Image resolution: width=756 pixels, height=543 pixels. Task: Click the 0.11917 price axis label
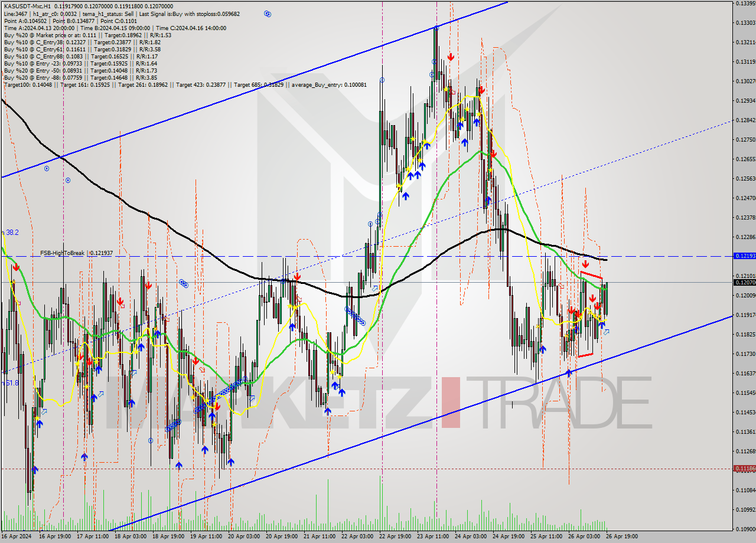pos(745,315)
